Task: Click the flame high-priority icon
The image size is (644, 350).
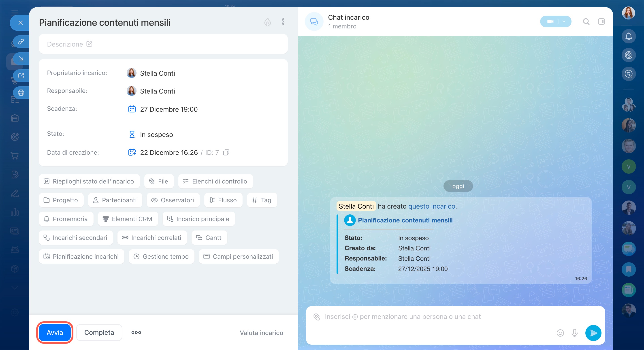Action: [267, 22]
